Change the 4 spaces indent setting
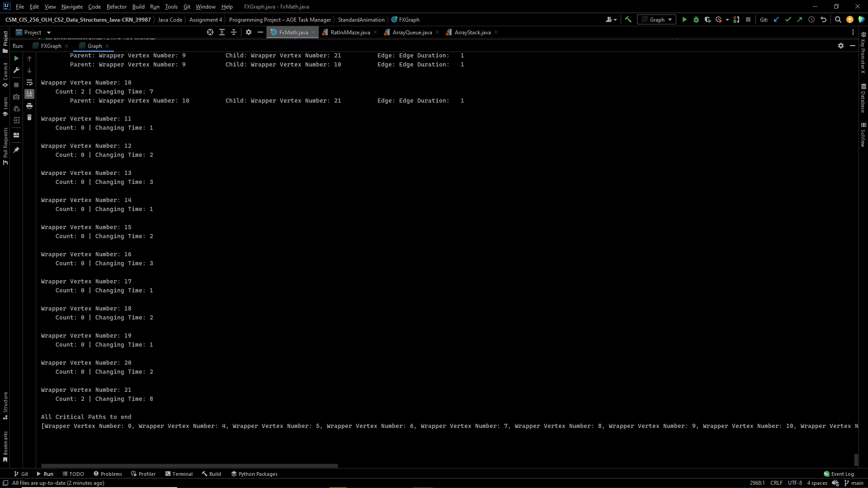The height and width of the screenshot is (488, 868). [x=817, y=483]
